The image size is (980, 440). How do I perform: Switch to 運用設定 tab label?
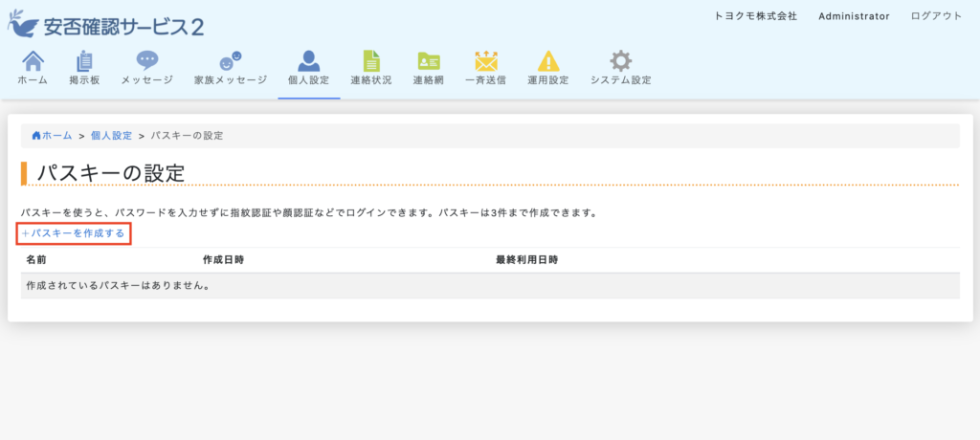pyautogui.click(x=548, y=80)
